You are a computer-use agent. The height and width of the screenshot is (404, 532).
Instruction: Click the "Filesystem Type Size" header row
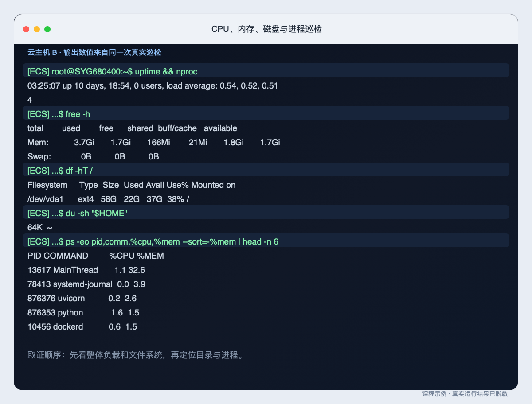click(x=132, y=185)
